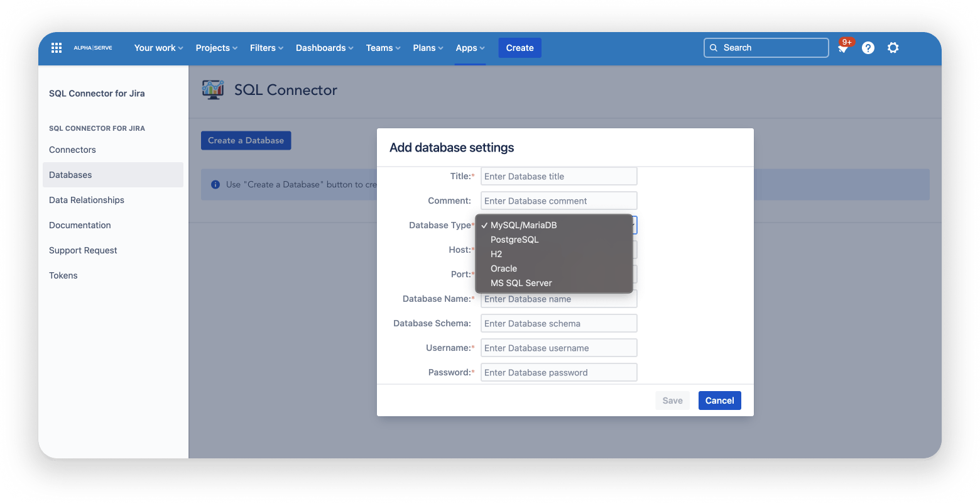Click the info icon in the notice banner
The height and width of the screenshot is (503, 980).
coord(215,184)
